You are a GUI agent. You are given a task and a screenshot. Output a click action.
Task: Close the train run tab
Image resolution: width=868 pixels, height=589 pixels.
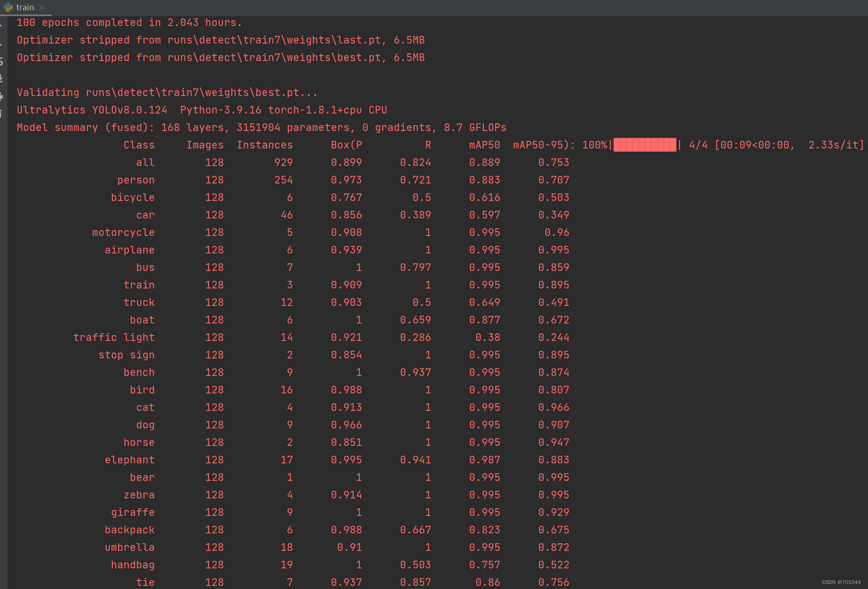[x=42, y=8]
